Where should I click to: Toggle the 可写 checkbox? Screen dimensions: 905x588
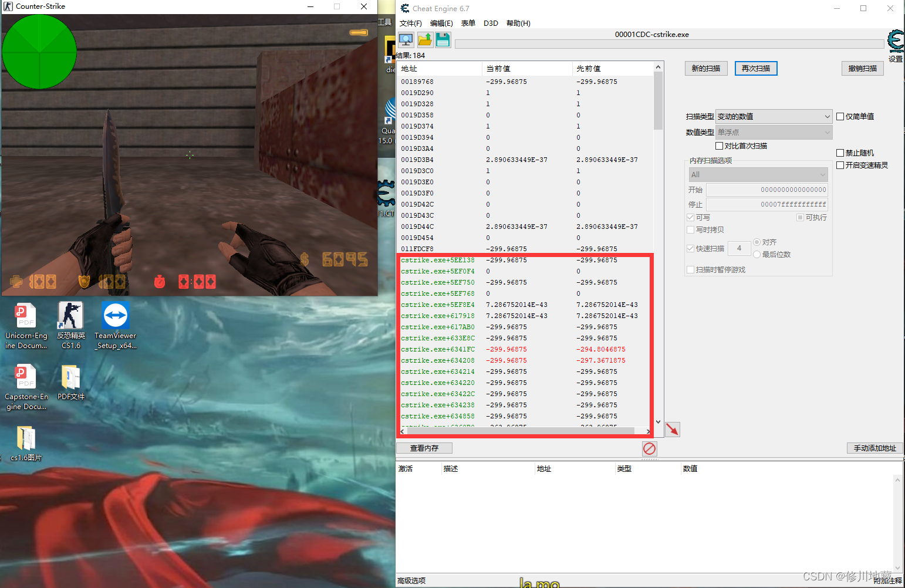point(690,217)
